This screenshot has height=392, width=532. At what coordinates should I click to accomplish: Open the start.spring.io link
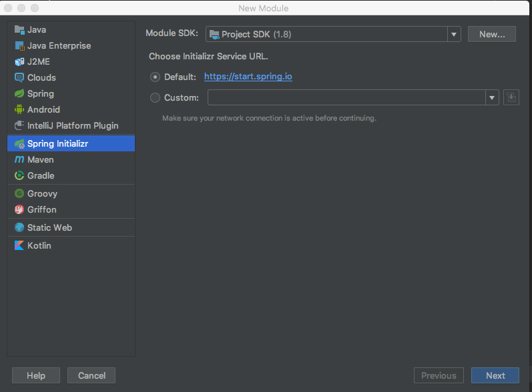click(248, 77)
